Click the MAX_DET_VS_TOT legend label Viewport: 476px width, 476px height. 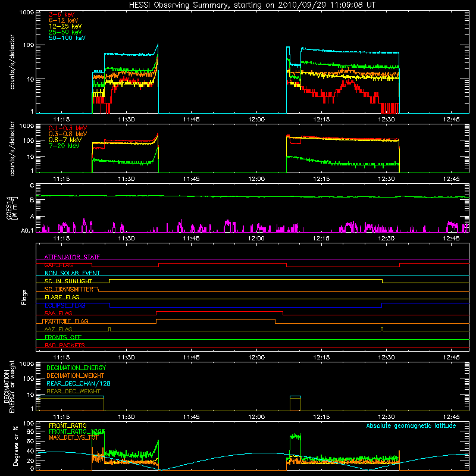click(73, 437)
